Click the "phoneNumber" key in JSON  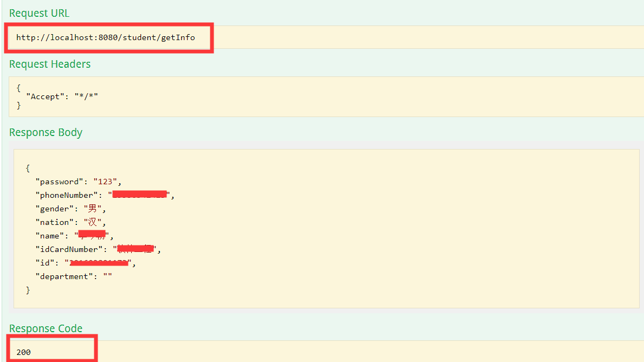click(x=67, y=195)
